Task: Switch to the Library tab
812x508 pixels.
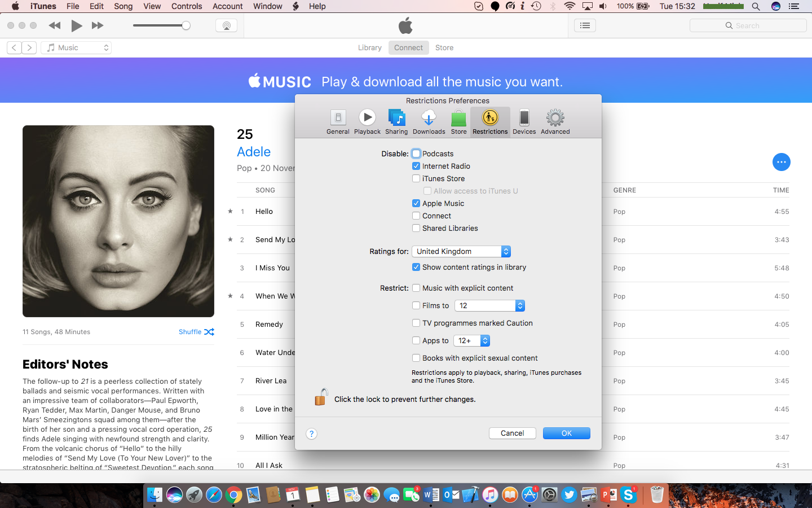Action: pos(369,48)
